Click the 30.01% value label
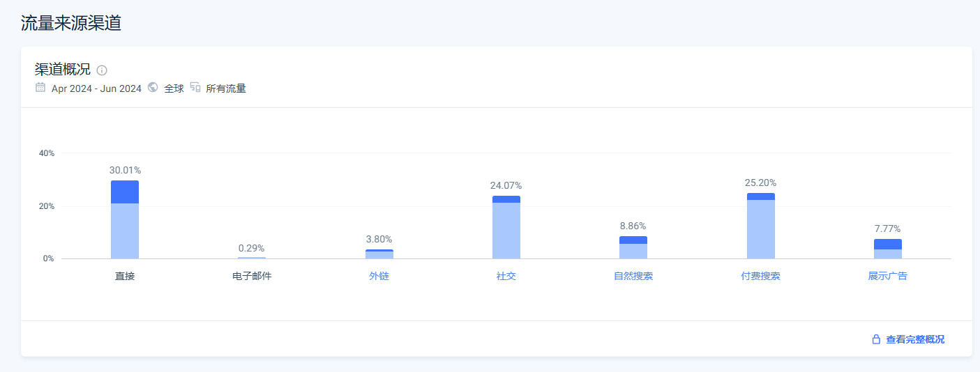 coord(125,170)
